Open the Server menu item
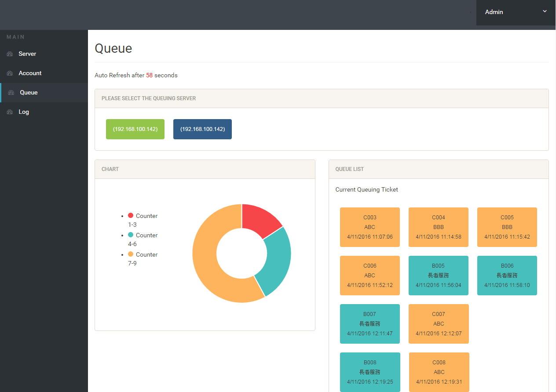The height and width of the screenshot is (392, 556). (27, 54)
